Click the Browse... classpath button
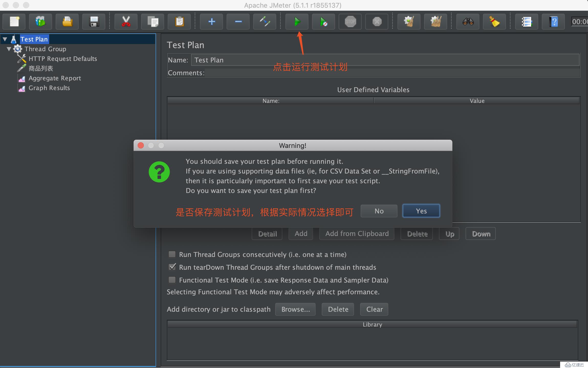The height and width of the screenshot is (368, 588). tap(296, 309)
